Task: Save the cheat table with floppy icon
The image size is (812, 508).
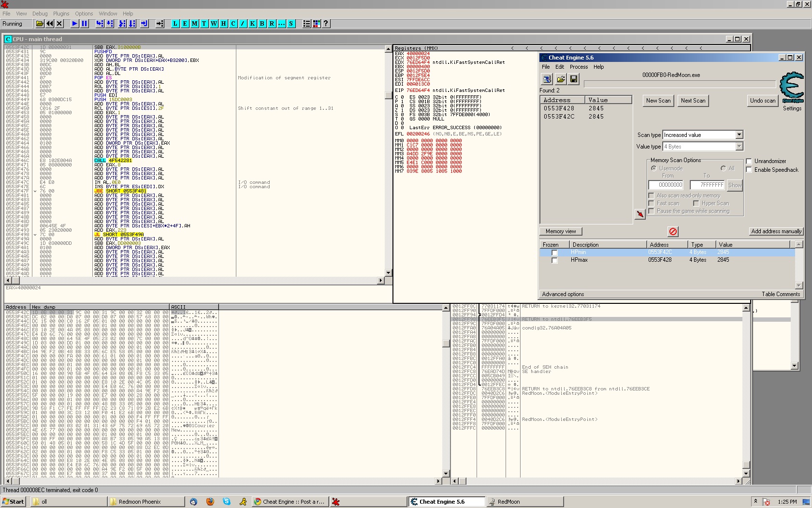Action: [x=574, y=79]
